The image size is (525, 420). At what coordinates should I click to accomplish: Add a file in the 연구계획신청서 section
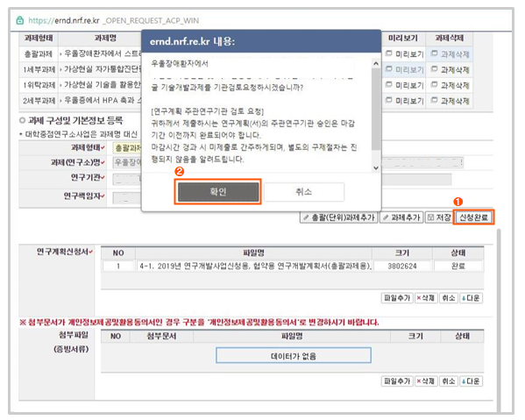397,298
